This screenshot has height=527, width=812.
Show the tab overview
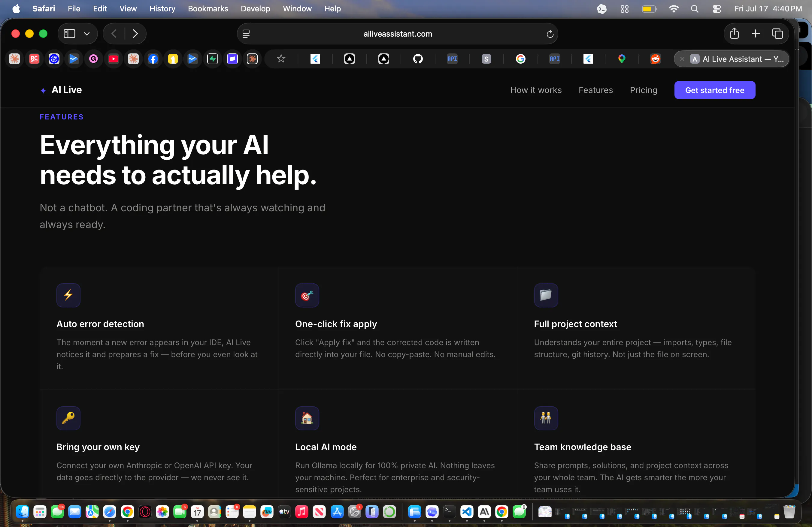[777, 33]
